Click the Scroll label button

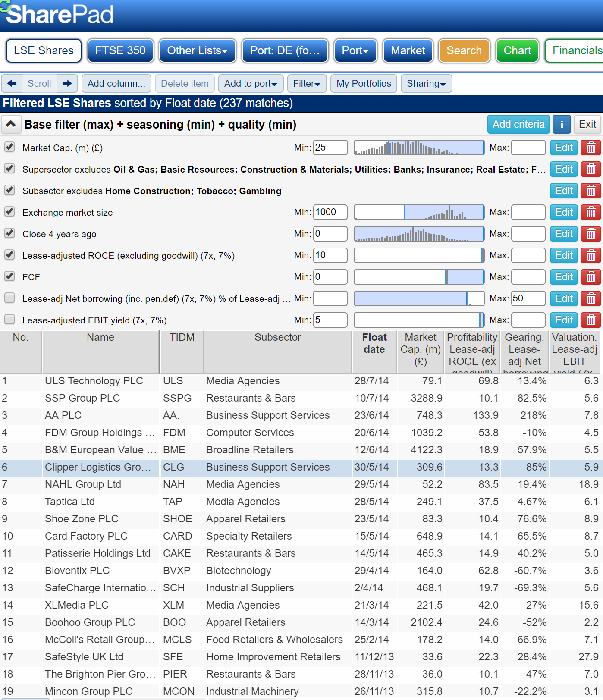click(x=39, y=83)
